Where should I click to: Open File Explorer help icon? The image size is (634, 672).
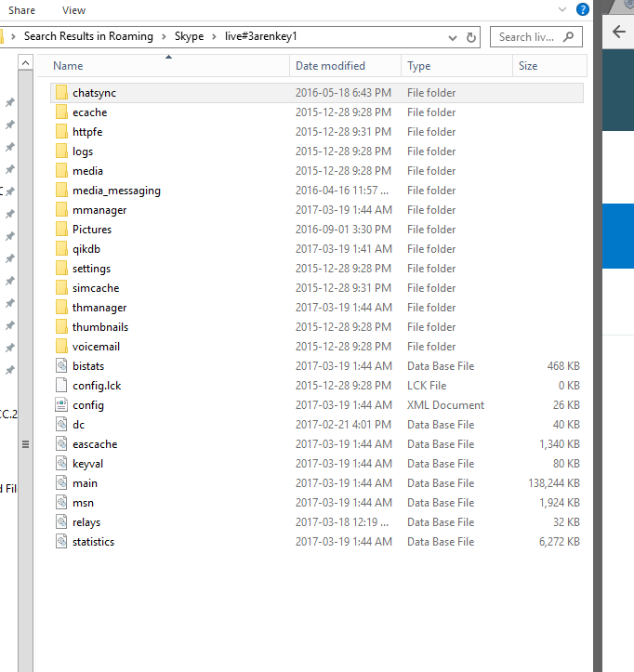583,9
